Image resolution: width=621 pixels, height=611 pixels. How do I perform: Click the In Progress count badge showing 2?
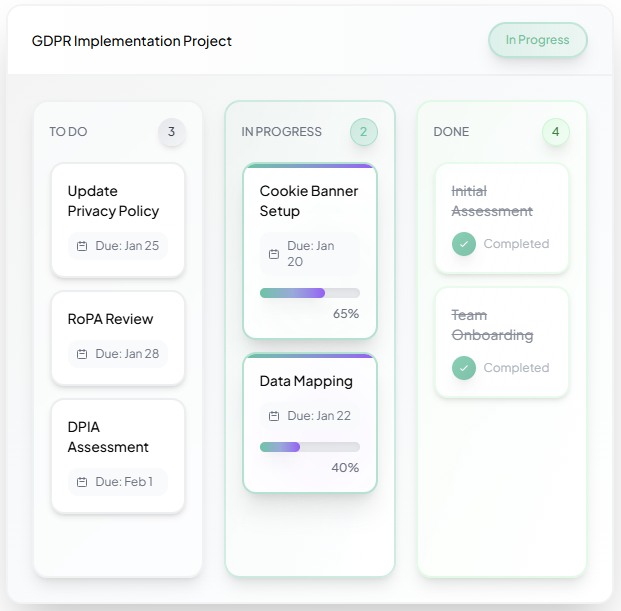pyautogui.click(x=363, y=132)
